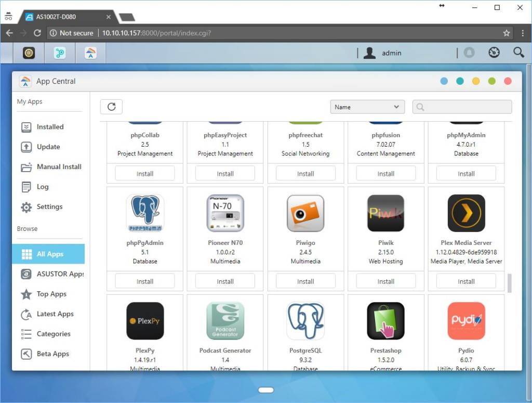Click the teal app shortcut in top bar

pos(60,53)
